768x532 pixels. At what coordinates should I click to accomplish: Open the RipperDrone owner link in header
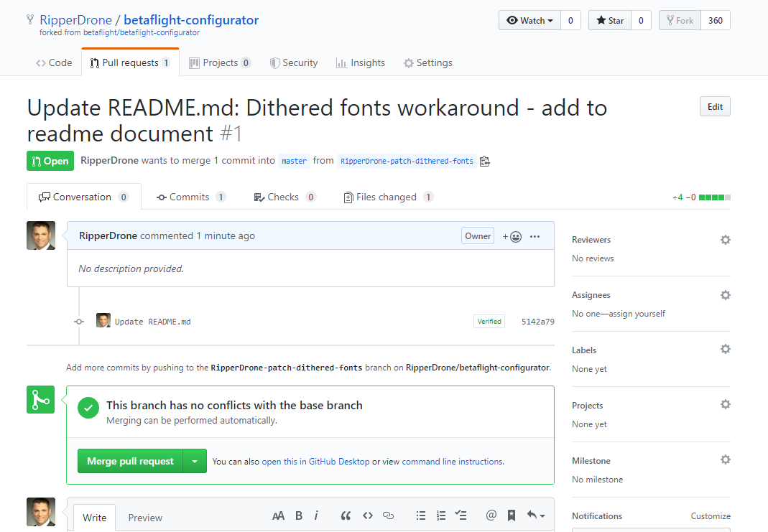[x=76, y=20]
